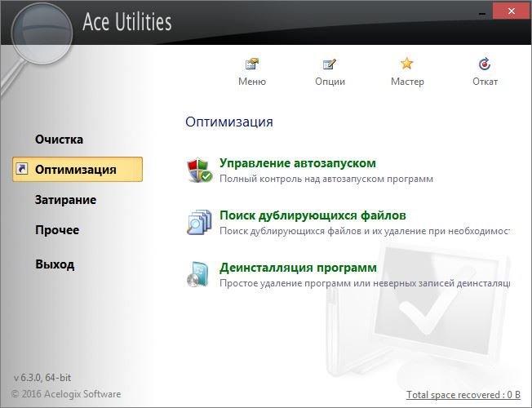Image resolution: width=532 pixels, height=408 pixels.
Task: Select the Оптимизация sidebar tab
Action: (x=78, y=169)
